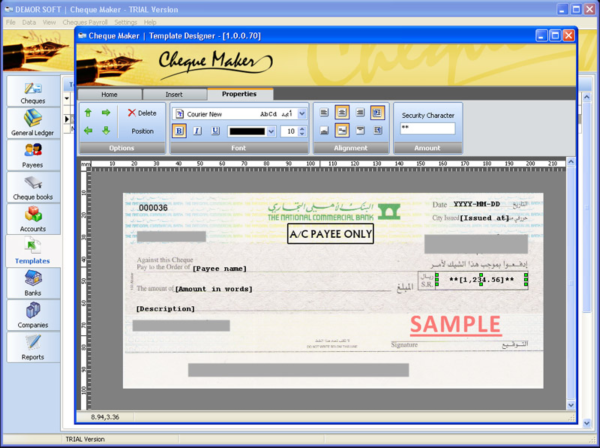Click the Security Character input field

(427, 129)
